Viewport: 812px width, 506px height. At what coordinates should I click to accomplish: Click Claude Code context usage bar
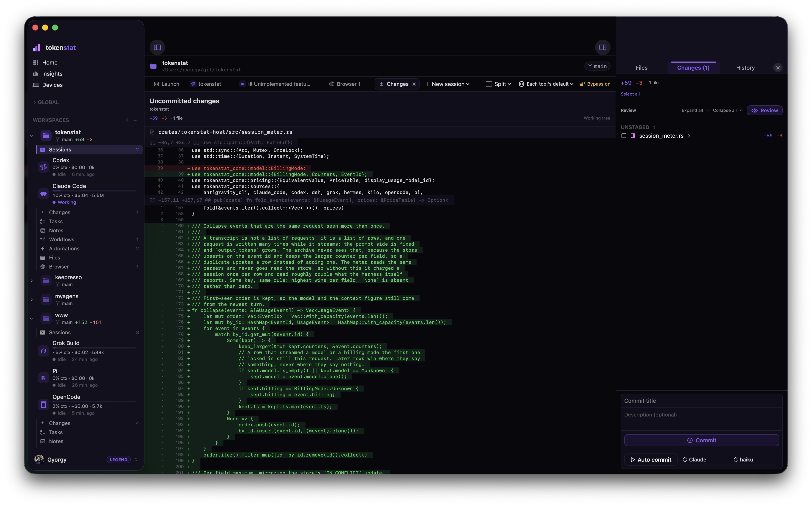[x=94, y=191]
